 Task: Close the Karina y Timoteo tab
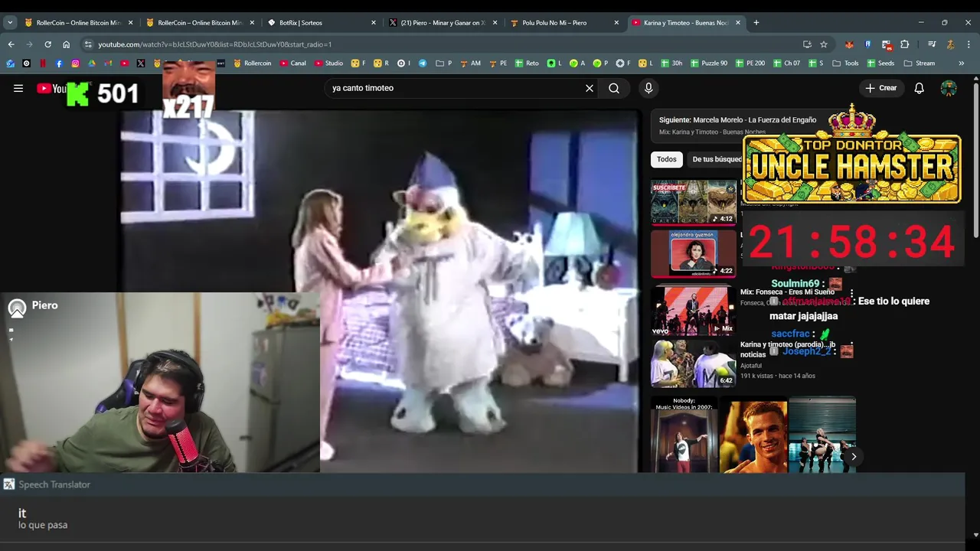pos(738,23)
